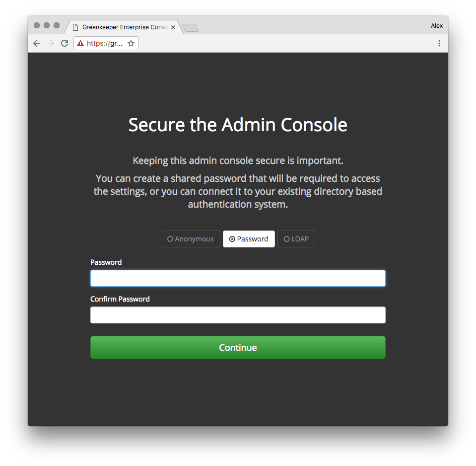Click the address bar URL text

[105, 43]
